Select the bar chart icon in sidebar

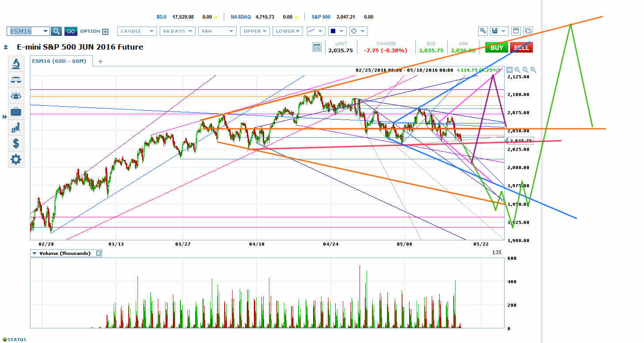[x=16, y=127]
